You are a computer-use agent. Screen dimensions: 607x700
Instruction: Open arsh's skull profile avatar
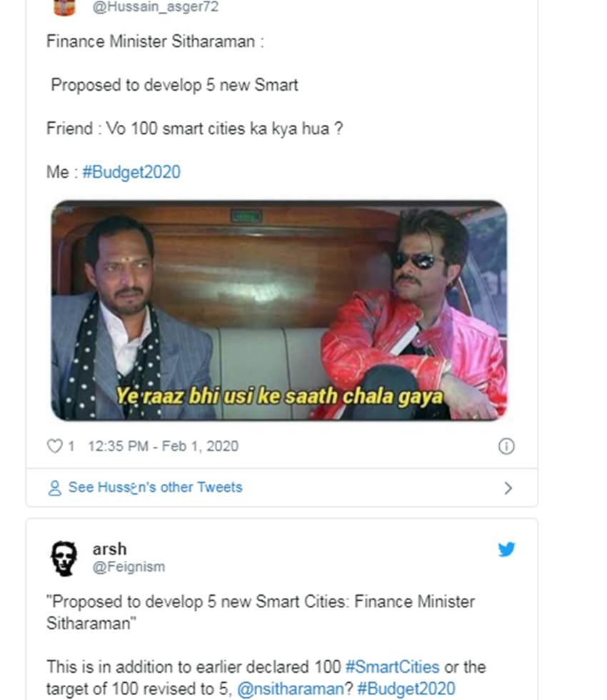pos(64,559)
